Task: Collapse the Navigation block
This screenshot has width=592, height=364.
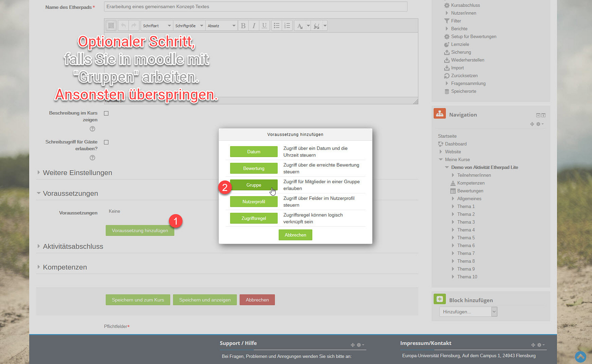Action: click(x=538, y=115)
